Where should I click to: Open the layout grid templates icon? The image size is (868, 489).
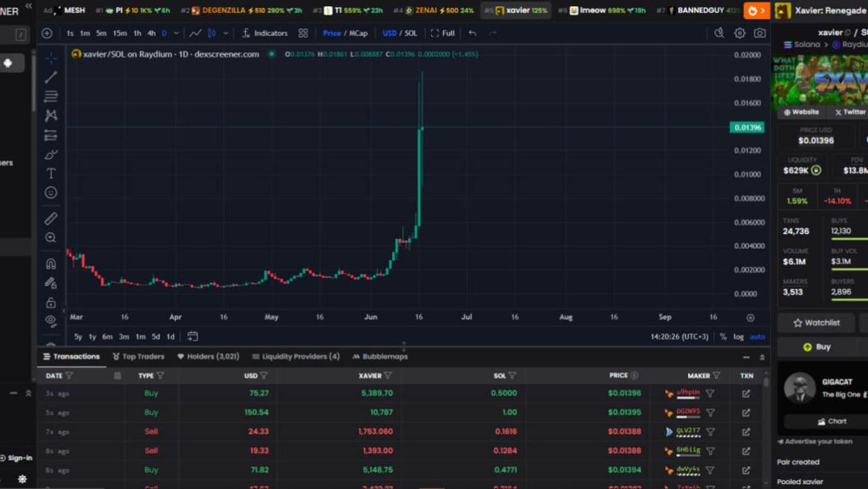[303, 33]
